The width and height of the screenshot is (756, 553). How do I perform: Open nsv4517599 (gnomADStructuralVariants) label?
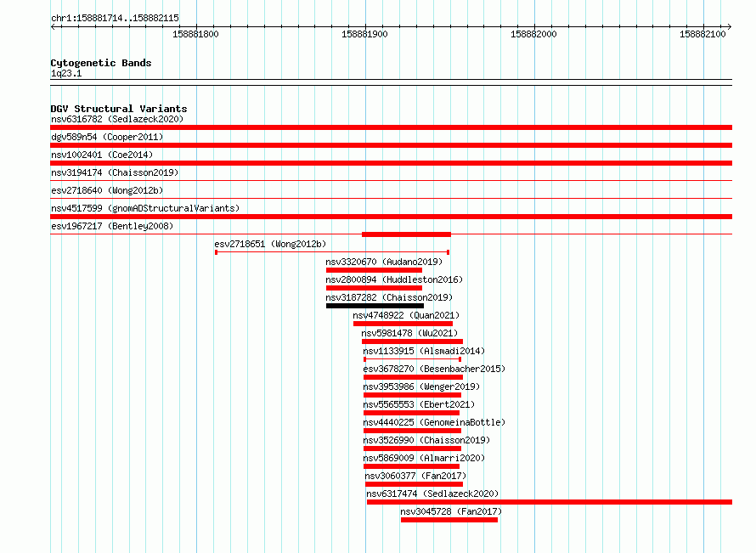coord(145,208)
